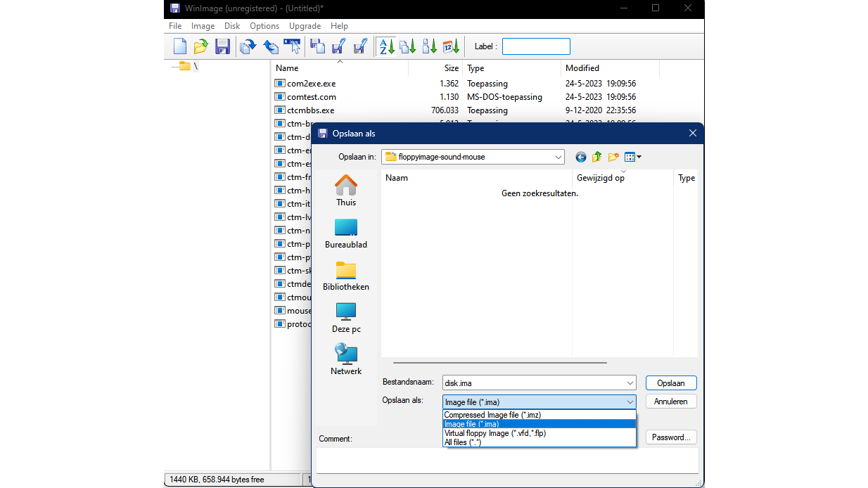Expand the Bestandsnaam dropdown arrow
Screen dimensions: 868x488
tap(630, 383)
